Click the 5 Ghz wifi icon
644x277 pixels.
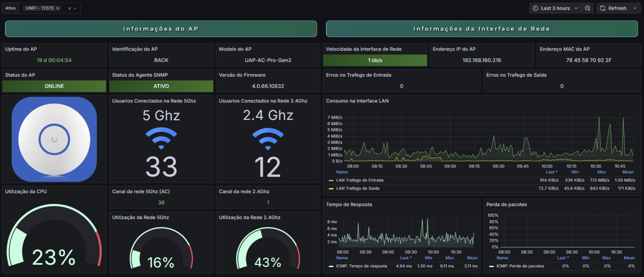click(x=161, y=138)
